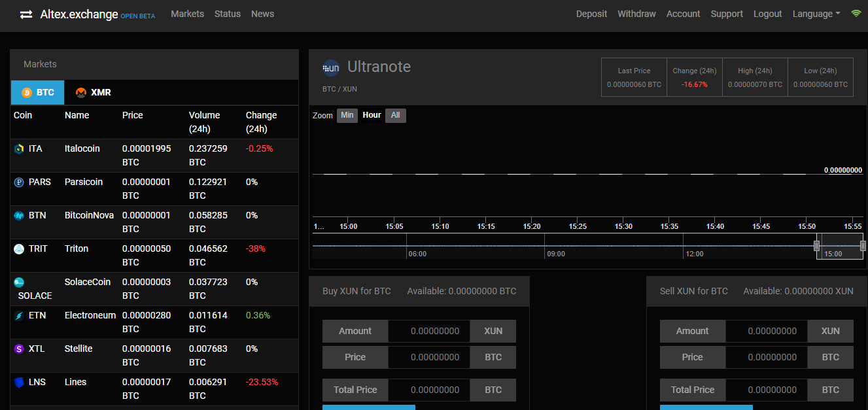The height and width of the screenshot is (410, 868).
Task: Click the Altex.exchange swap arrows logo icon
Action: click(26, 14)
